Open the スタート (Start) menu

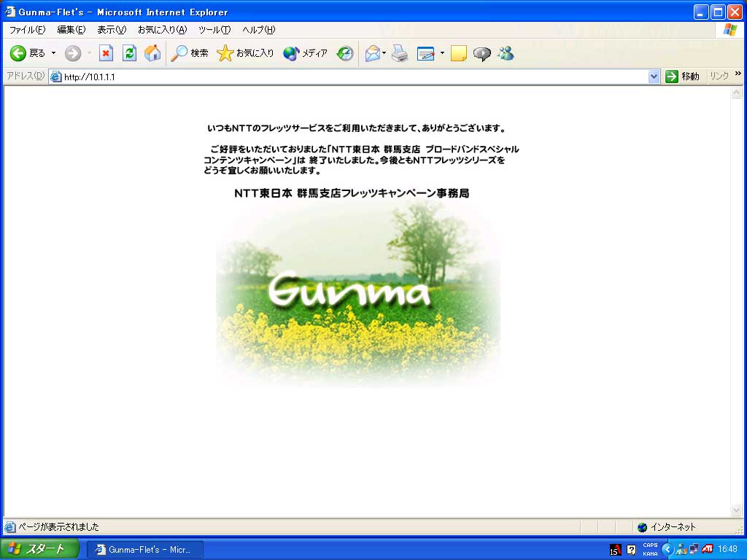[x=39, y=549]
